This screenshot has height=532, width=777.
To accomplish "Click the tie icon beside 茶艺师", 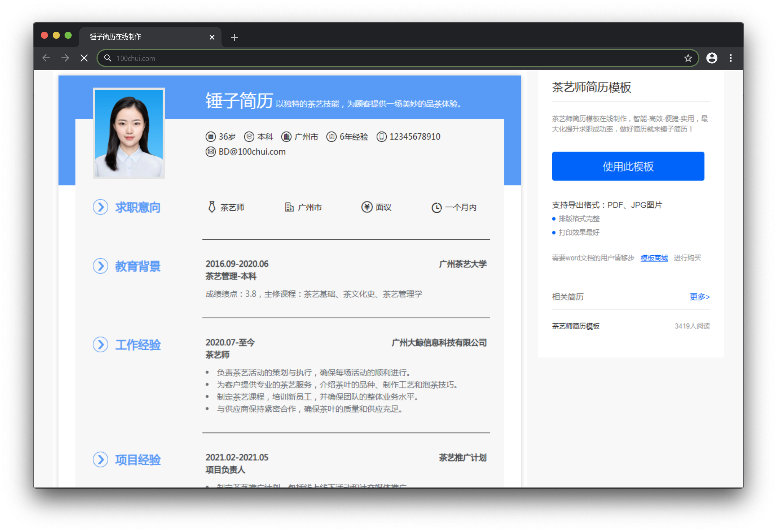I will (212, 207).
